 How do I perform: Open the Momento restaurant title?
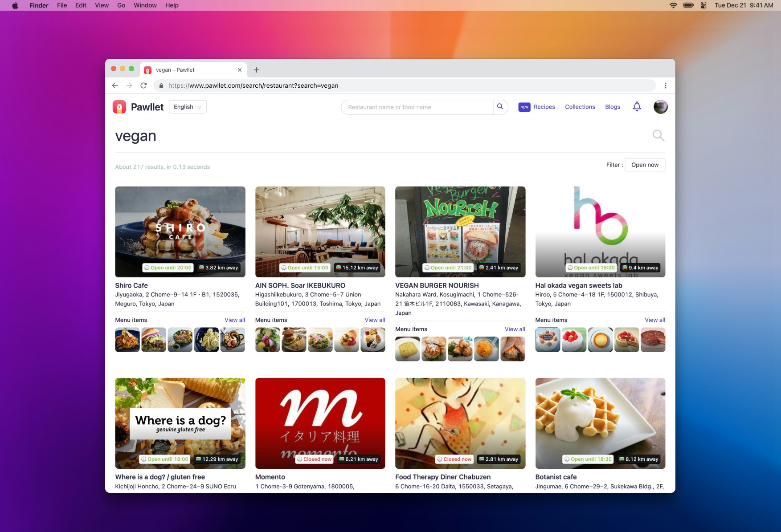pyautogui.click(x=270, y=477)
